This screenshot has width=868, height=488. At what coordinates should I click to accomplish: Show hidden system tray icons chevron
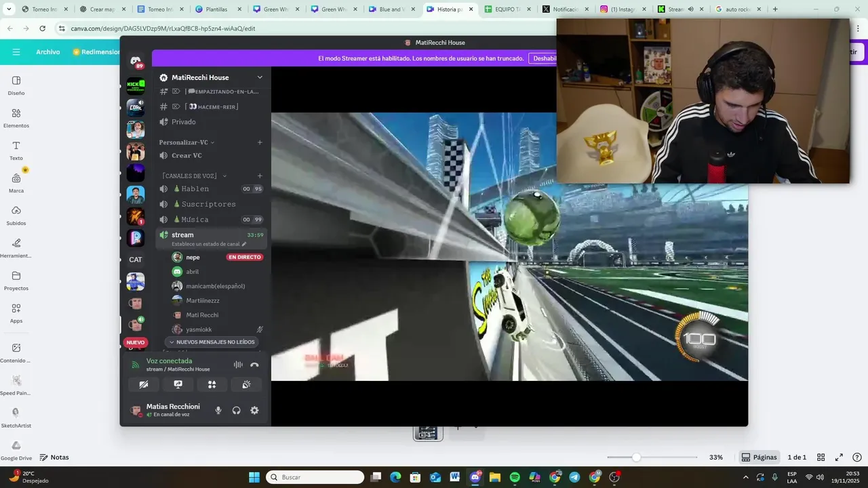click(746, 477)
